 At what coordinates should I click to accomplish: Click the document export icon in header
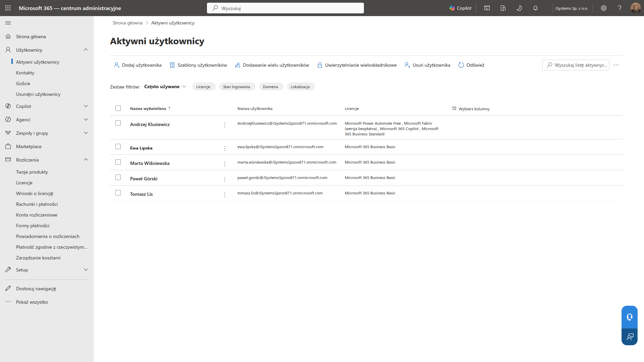(503, 8)
